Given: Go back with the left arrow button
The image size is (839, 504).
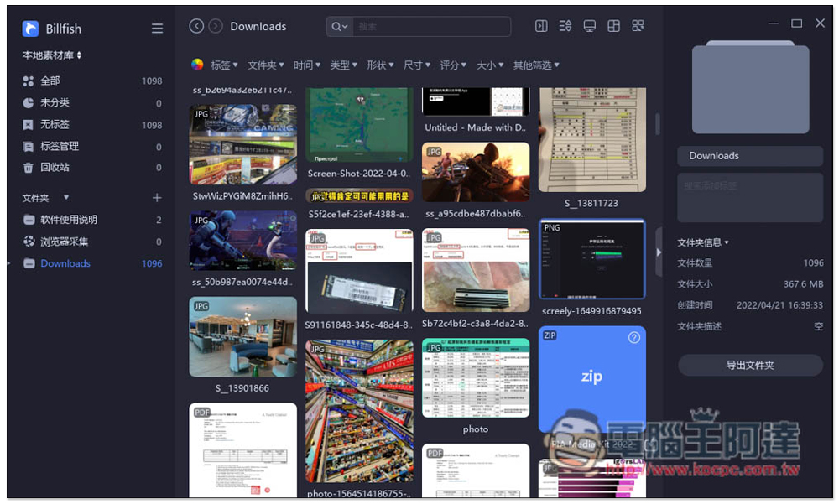Looking at the screenshot, I should point(196,27).
